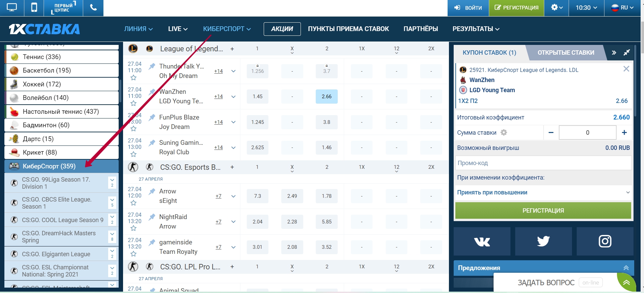The width and height of the screenshot is (644, 293).
Task: Open the desktop version icon
Action: point(12,8)
